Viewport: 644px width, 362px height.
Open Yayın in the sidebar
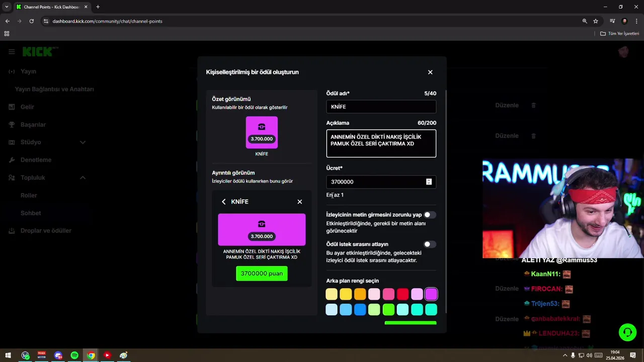28,71
